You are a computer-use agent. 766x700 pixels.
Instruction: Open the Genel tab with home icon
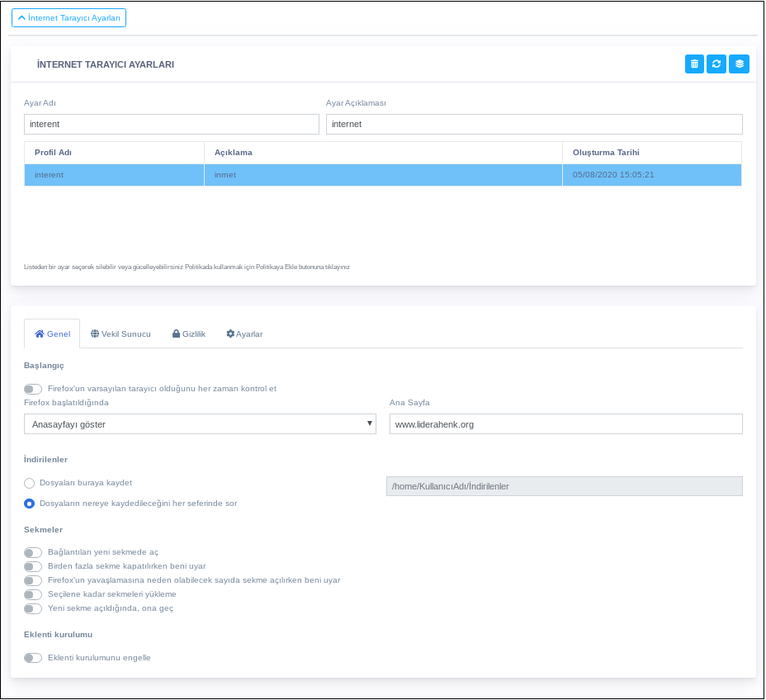click(52, 334)
